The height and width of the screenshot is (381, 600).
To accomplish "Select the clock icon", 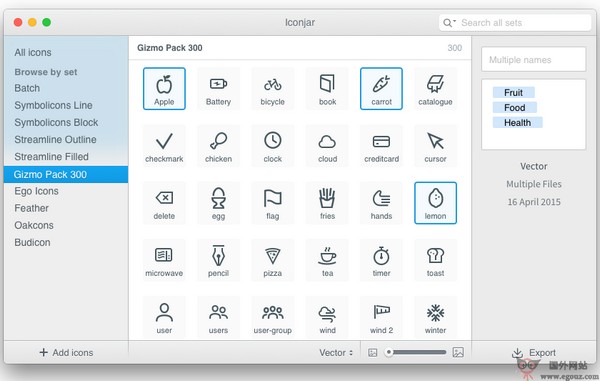I will (x=272, y=146).
